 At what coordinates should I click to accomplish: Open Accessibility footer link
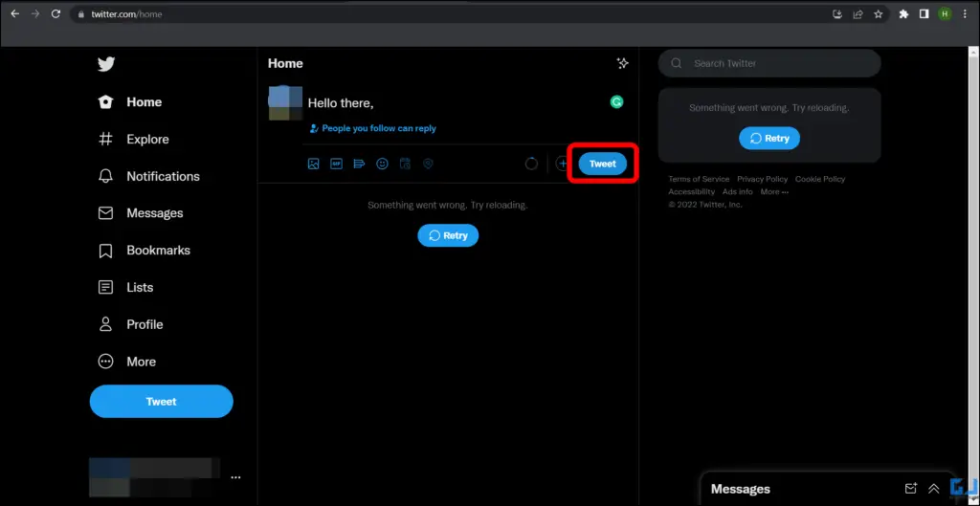[691, 191]
